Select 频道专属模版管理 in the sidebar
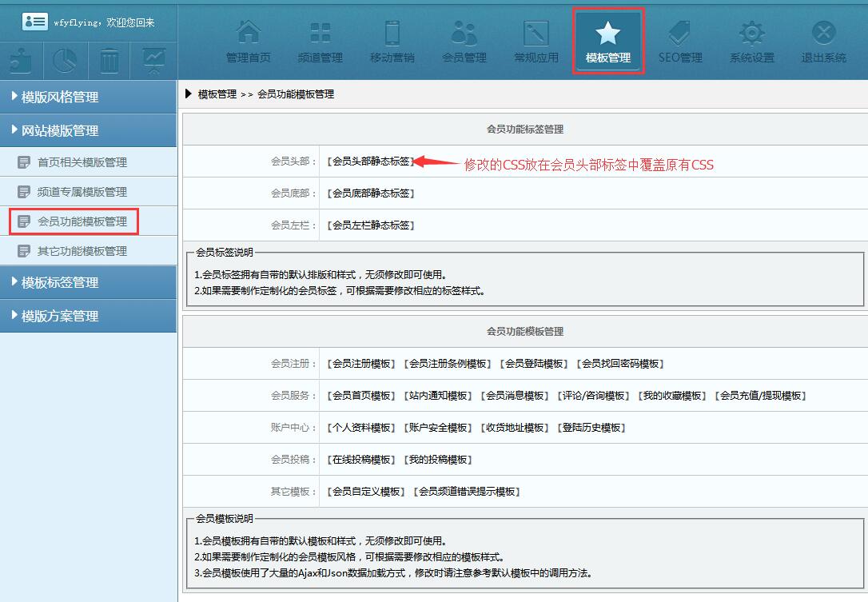868x602 pixels. 82,192
